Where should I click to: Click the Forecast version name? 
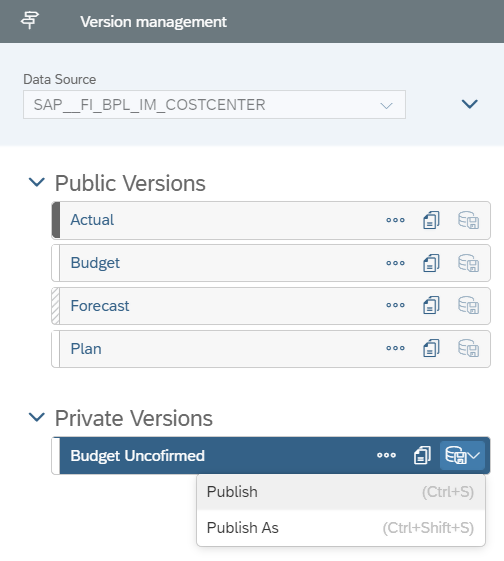pyautogui.click(x=100, y=306)
